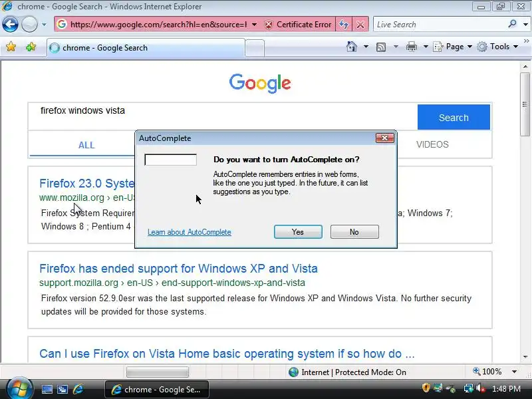This screenshot has height=399, width=532.
Task: Click the support.mozilla.org result URL text
Action: 172,283
